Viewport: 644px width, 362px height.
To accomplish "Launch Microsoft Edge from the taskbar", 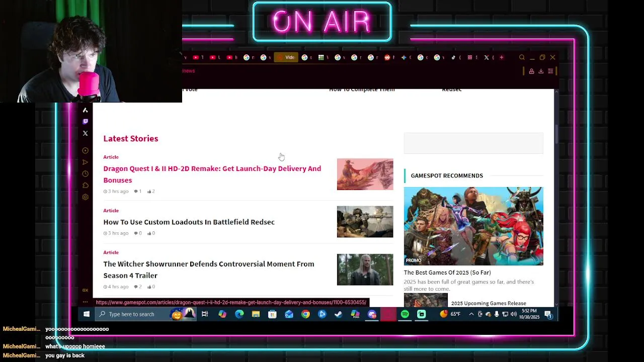I will pos(239,314).
